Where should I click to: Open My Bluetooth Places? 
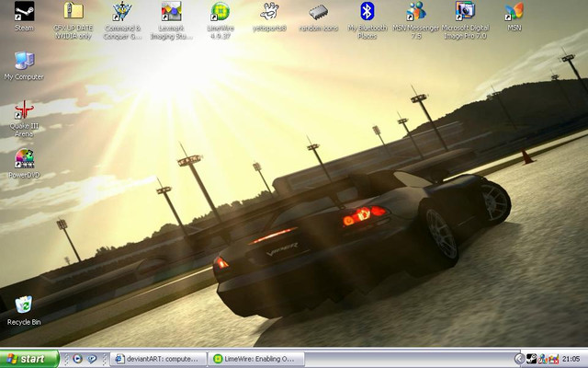tap(367, 13)
